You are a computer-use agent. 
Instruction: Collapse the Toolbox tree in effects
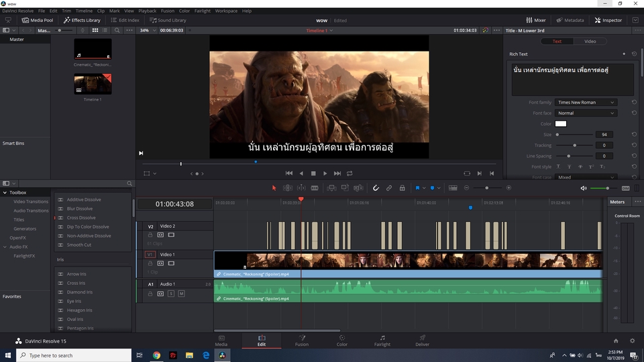coord(5,192)
